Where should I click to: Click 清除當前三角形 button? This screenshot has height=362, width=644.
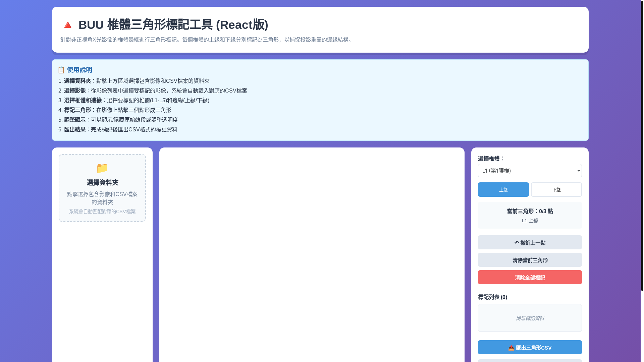(x=530, y=260)
